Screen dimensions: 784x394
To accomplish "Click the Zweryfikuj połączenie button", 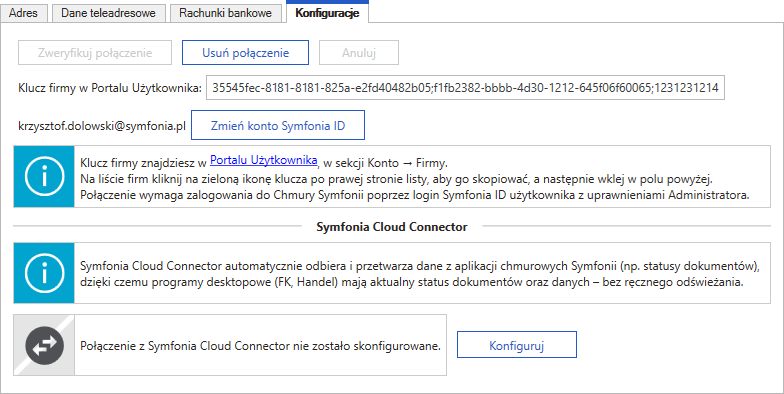I will click(95, 53).
